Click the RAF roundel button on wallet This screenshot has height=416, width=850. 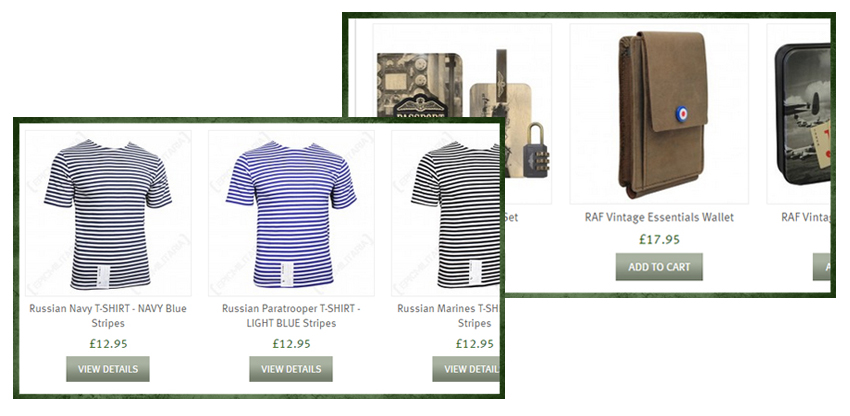(682, 114)
